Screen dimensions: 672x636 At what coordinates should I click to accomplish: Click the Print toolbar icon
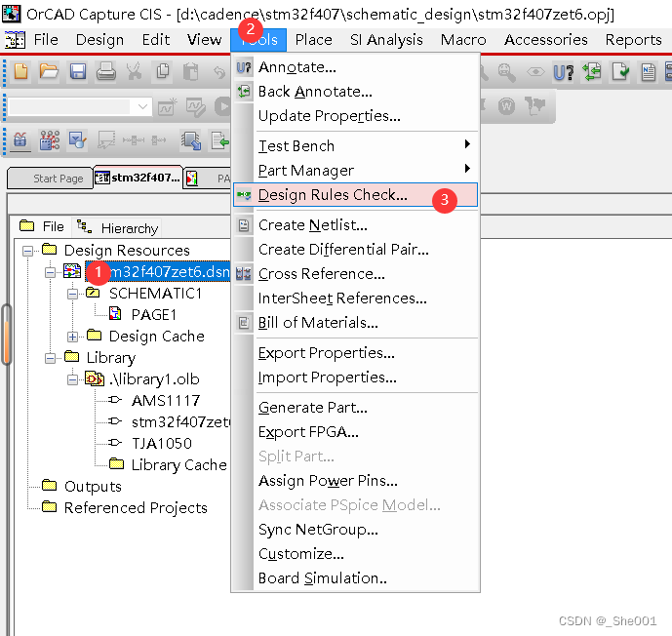coord(105,71)
